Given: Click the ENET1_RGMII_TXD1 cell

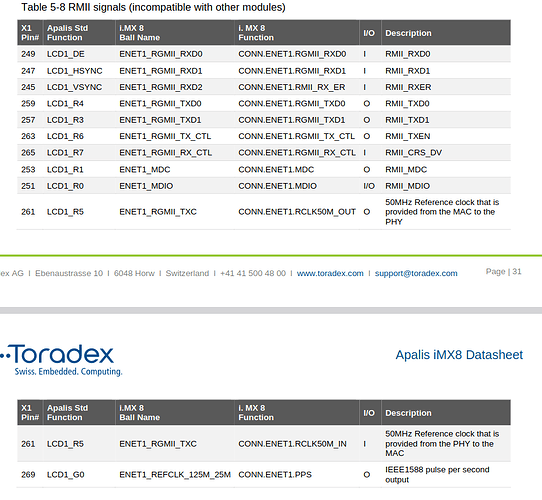Looking at the screenshot, I should pos(160,120).
